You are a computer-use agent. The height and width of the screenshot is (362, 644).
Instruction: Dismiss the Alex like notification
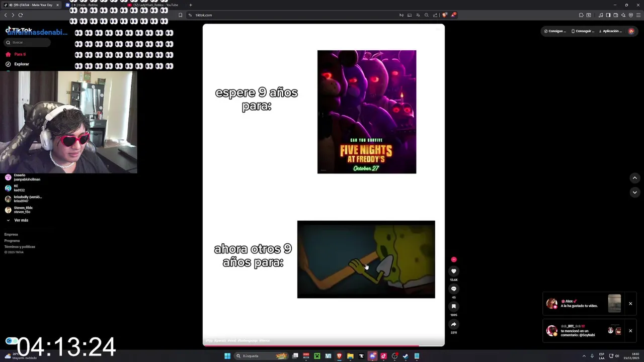[x=630, y=304]
